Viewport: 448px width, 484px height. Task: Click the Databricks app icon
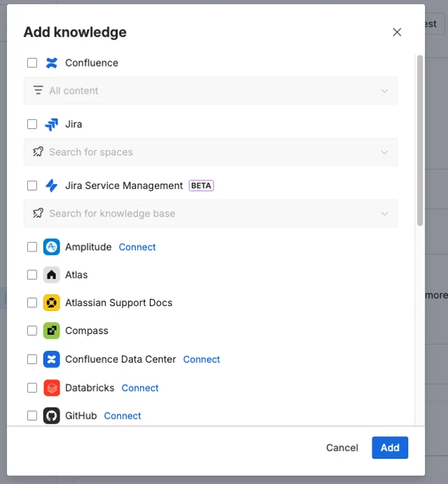click(x=52, y=388)
